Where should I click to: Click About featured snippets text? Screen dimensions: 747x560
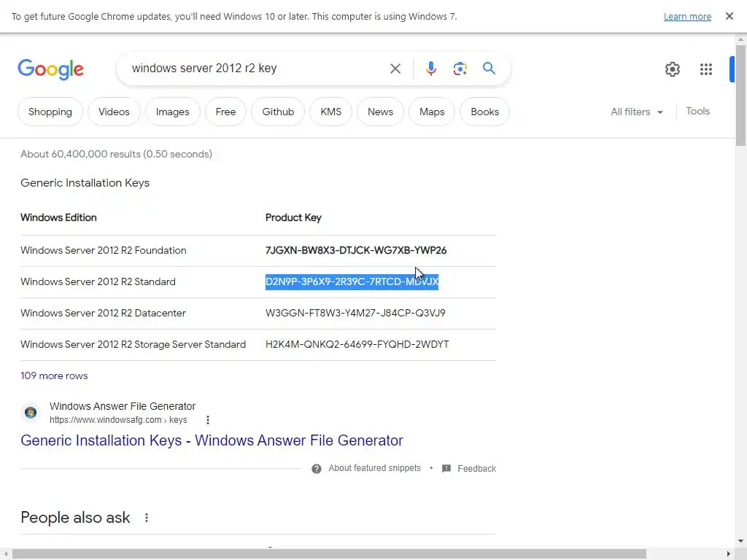[374, 468]
